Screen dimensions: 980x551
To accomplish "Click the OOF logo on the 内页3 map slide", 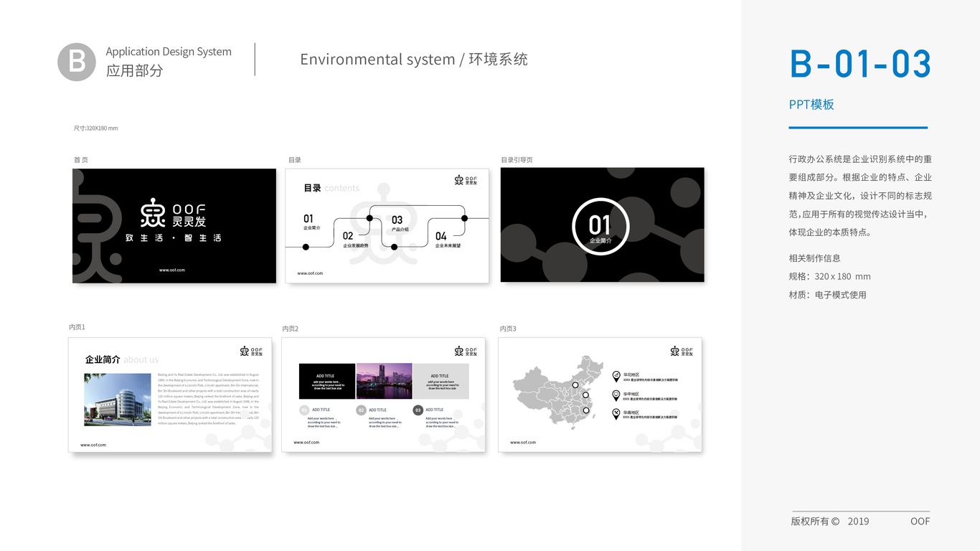I will (682, 351).
